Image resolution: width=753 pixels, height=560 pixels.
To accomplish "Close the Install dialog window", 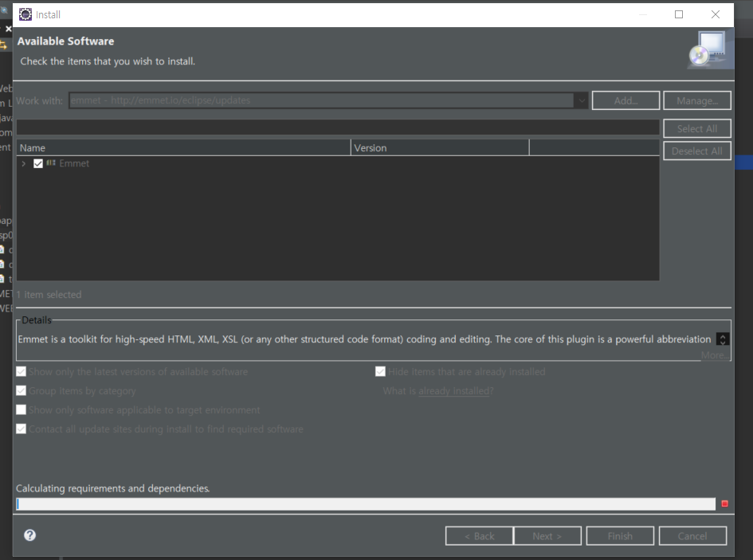I will point(715,14).
